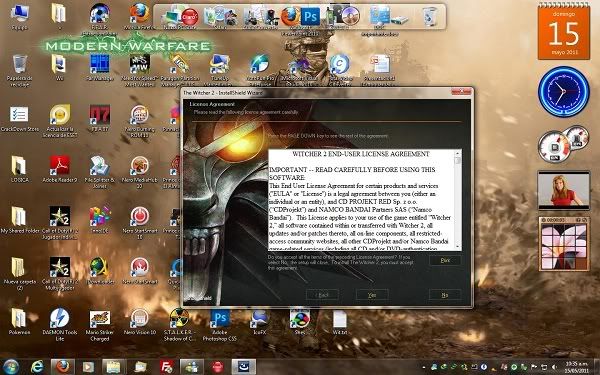Open the Nero MediaHub 10 shortcut
This screenshot has height=375, width=600.
click(140, 172)
